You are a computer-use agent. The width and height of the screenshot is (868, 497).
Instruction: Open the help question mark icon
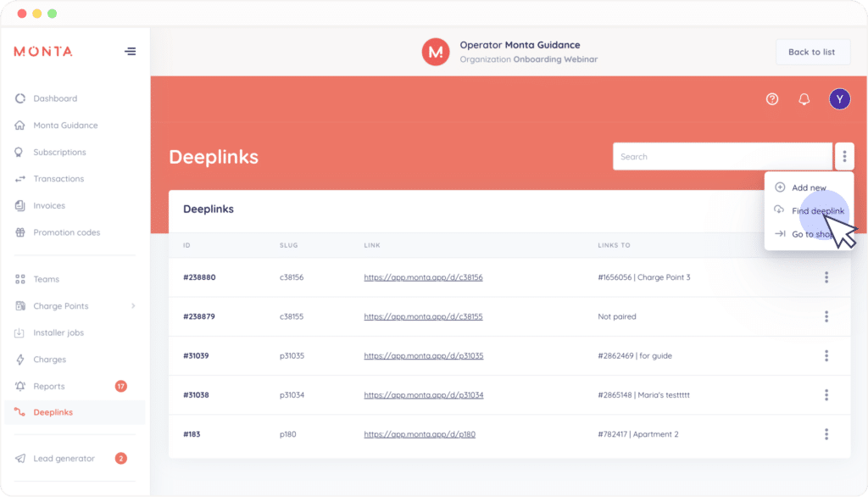tap(772, 99)
